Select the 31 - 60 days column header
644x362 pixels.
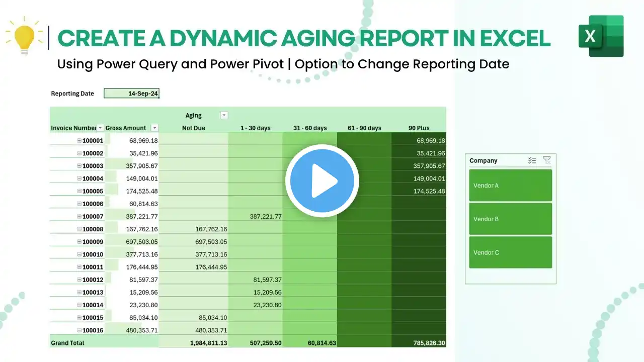(310, 128)
